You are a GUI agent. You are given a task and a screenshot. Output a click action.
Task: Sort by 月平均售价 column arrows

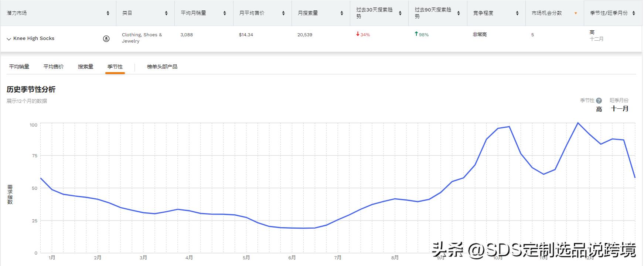pyautogui.click(x=283, y=13)
